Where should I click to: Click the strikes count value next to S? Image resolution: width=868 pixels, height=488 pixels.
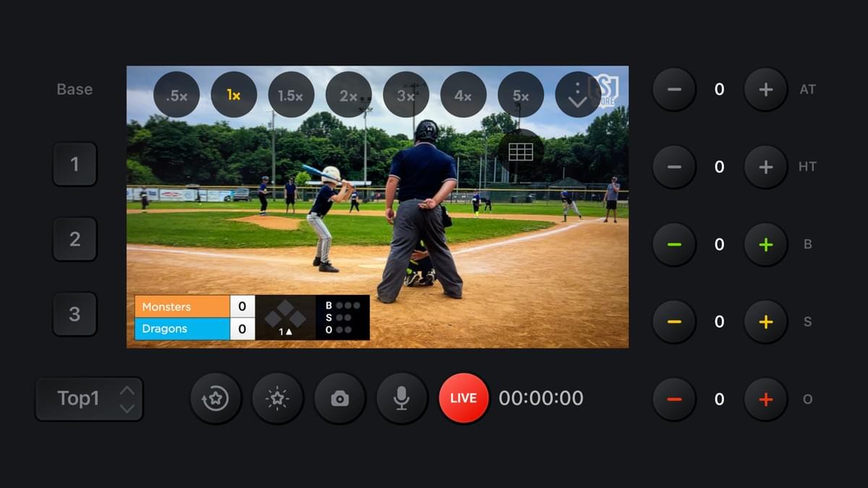point(720,322)
